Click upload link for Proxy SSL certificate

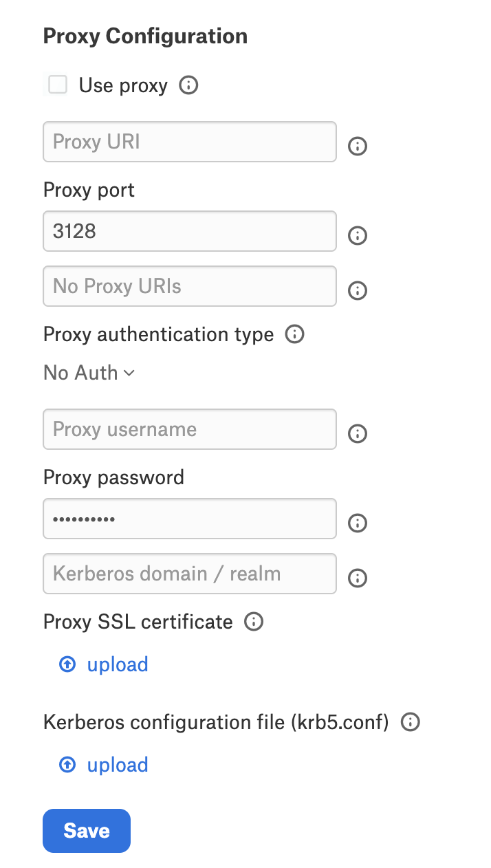point(117,664)
